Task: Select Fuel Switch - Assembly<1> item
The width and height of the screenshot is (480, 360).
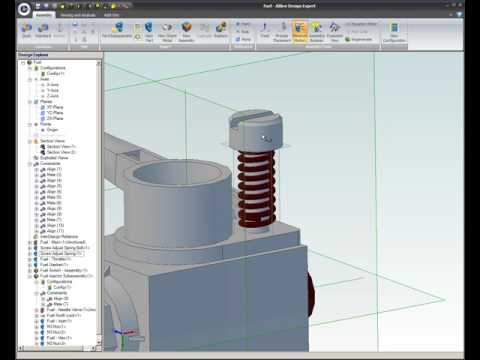Action: pos(64,271)
